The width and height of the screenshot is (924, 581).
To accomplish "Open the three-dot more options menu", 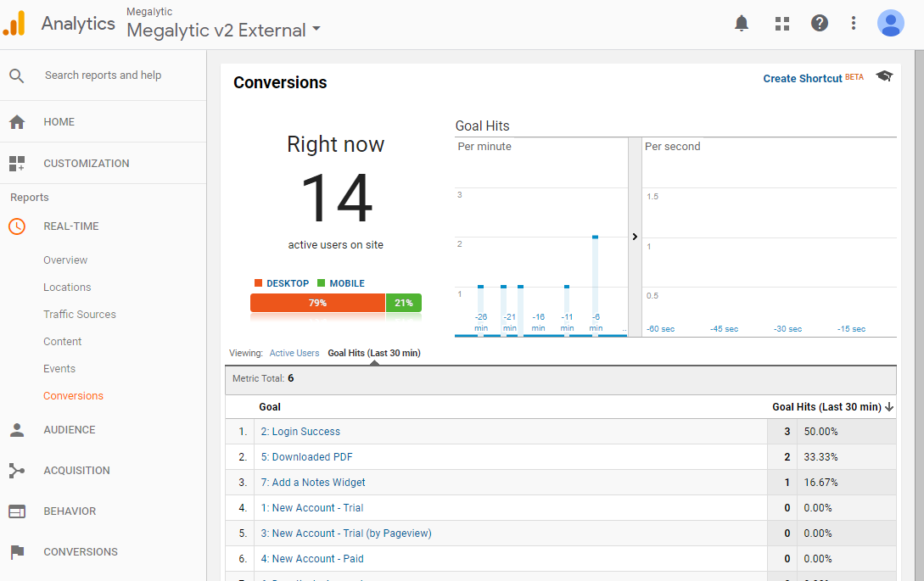I will coord(854,24).
